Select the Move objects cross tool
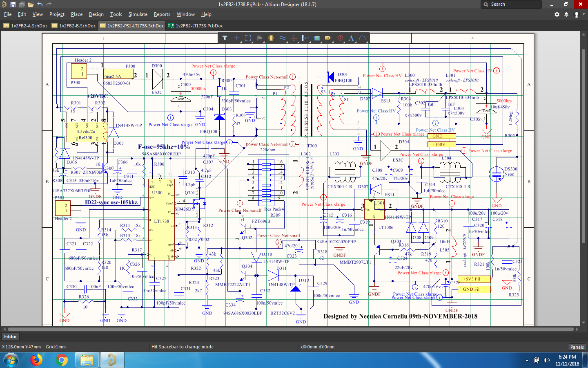This screenshot has height=368, width=588. [236, 38]
